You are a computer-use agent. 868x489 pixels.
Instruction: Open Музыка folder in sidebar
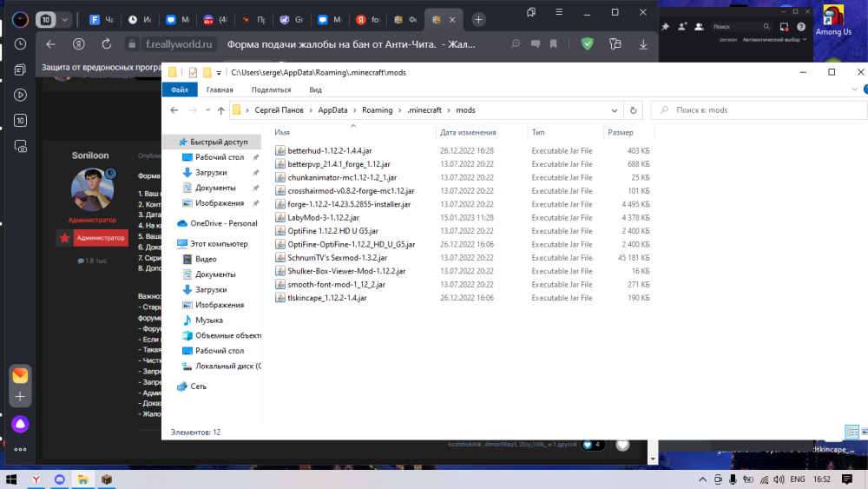click(x=208, y=320)
